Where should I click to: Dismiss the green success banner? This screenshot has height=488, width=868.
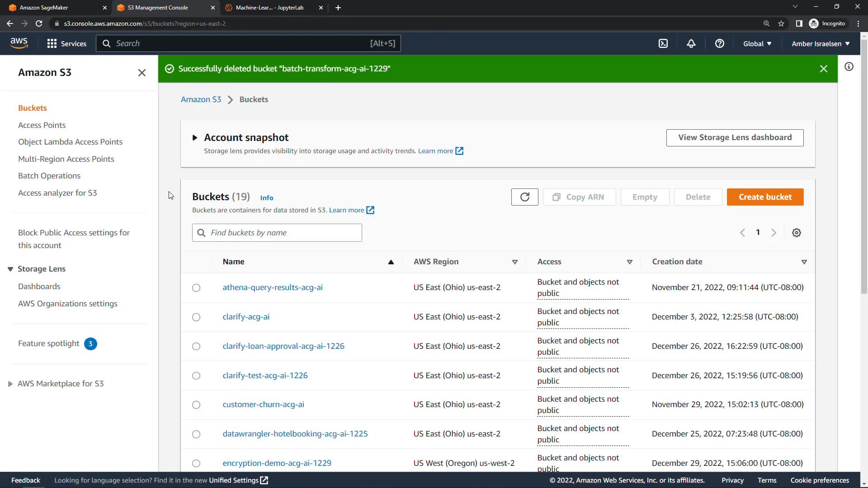[823, 69]
